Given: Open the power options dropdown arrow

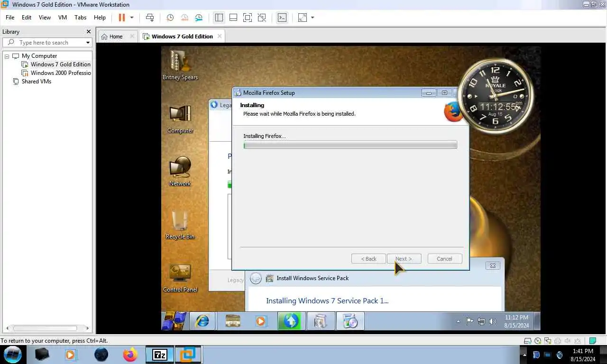Looking at the screenshot, I should click(132, 18).
